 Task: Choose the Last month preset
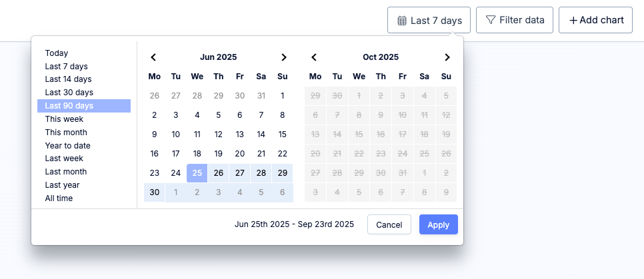[x=66, y=172]
